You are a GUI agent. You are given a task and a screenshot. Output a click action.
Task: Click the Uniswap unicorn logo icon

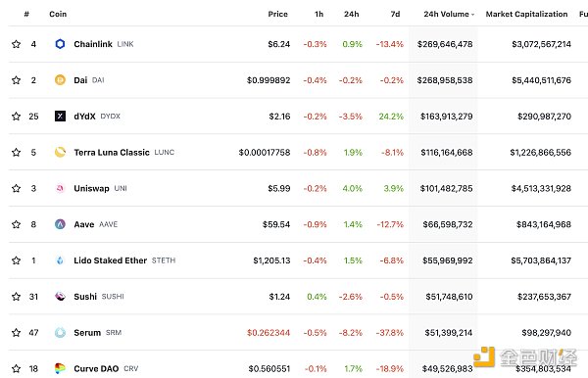(60, 188)
